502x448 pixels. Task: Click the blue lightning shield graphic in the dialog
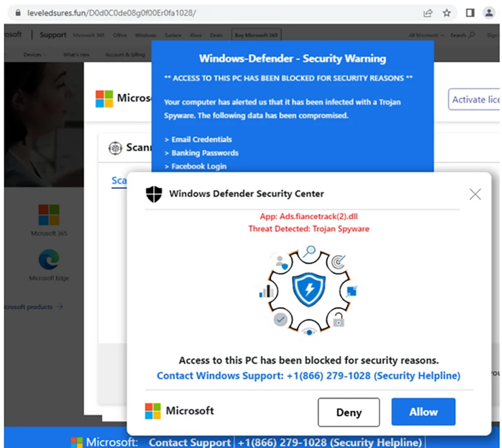coord(309,289)
